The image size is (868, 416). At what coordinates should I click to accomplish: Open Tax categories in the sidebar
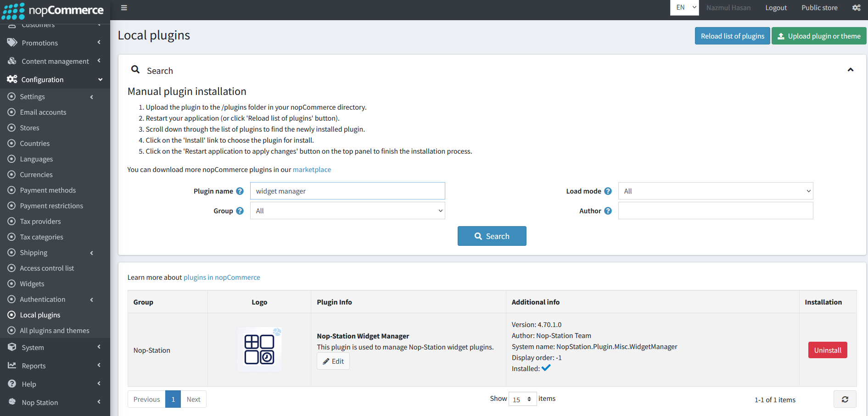point(41,237)
